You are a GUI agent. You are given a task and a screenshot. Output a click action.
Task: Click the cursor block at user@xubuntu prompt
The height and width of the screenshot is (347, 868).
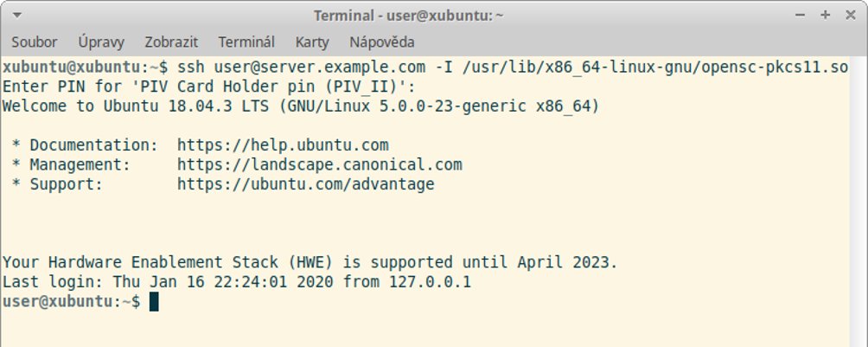[x=155, y=301]
